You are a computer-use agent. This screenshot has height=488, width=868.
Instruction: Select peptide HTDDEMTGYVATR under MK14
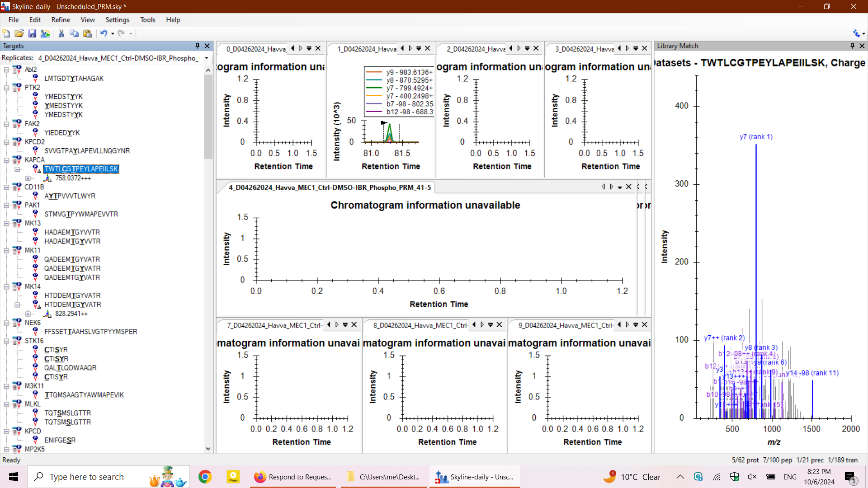click(72, 296)
